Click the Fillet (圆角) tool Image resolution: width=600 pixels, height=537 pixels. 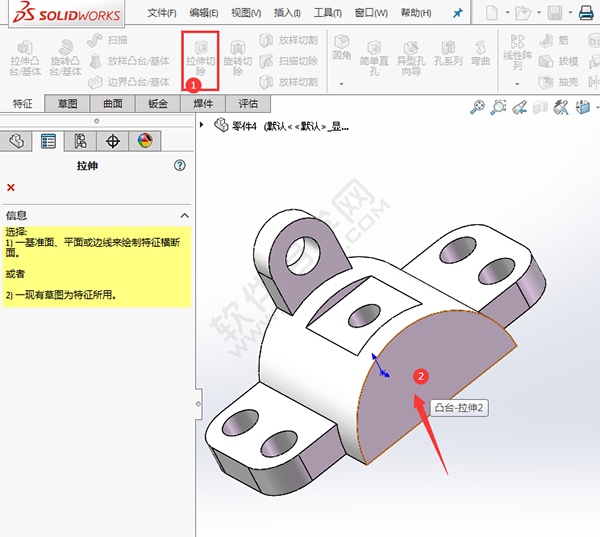342,48
